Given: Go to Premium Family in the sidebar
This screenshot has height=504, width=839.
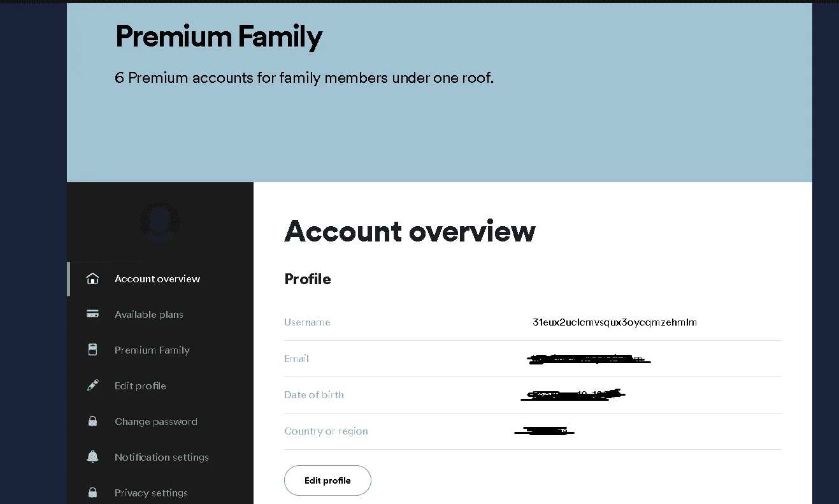Looking at the screenshot, I should pos(152,350).
